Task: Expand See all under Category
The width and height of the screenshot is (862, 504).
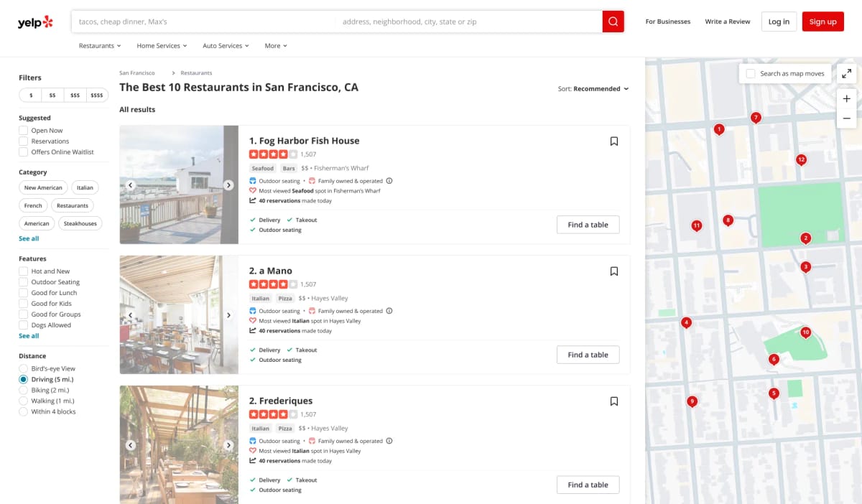Action: pyautogui.click(x=29, y=238)
